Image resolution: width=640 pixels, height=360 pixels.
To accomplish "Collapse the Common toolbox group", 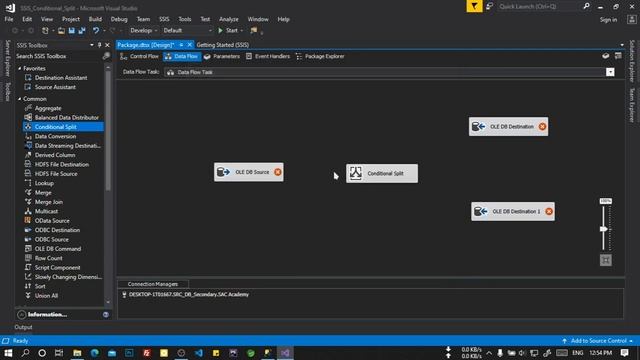I will pos(20,99).
